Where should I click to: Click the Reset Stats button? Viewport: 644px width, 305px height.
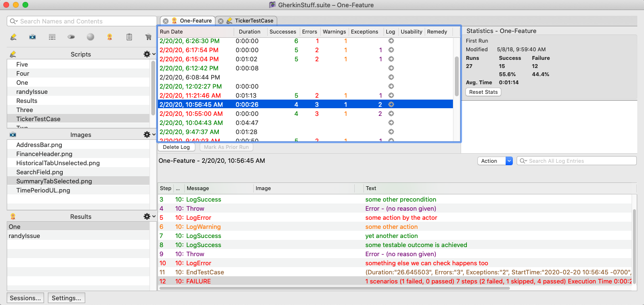[484, 92]
